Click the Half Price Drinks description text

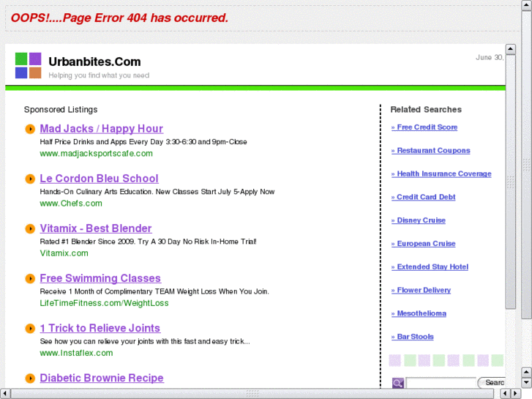point(143,142)
